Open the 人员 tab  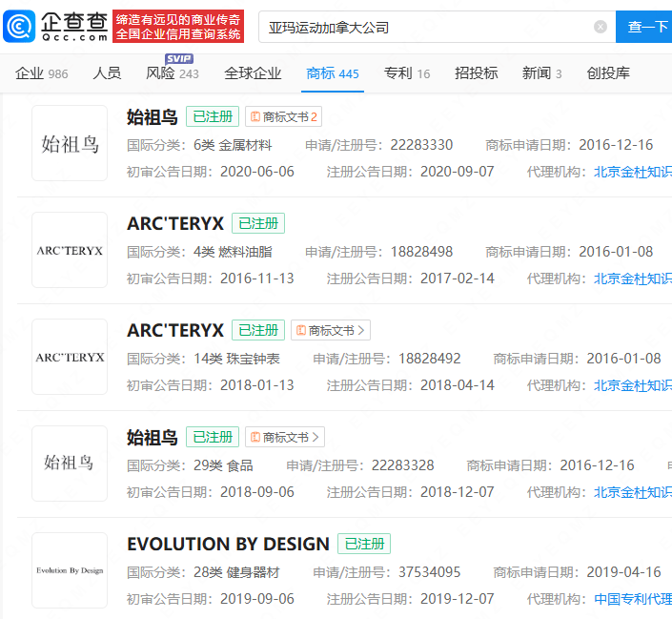click(x=107, y=73)
